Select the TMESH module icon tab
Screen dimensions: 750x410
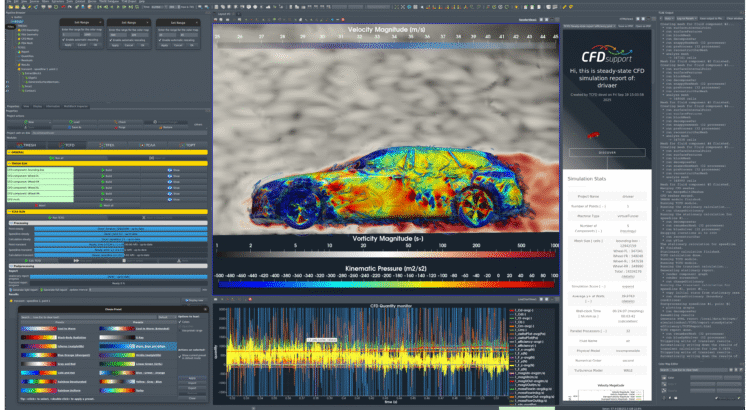[x=26, y=144]
